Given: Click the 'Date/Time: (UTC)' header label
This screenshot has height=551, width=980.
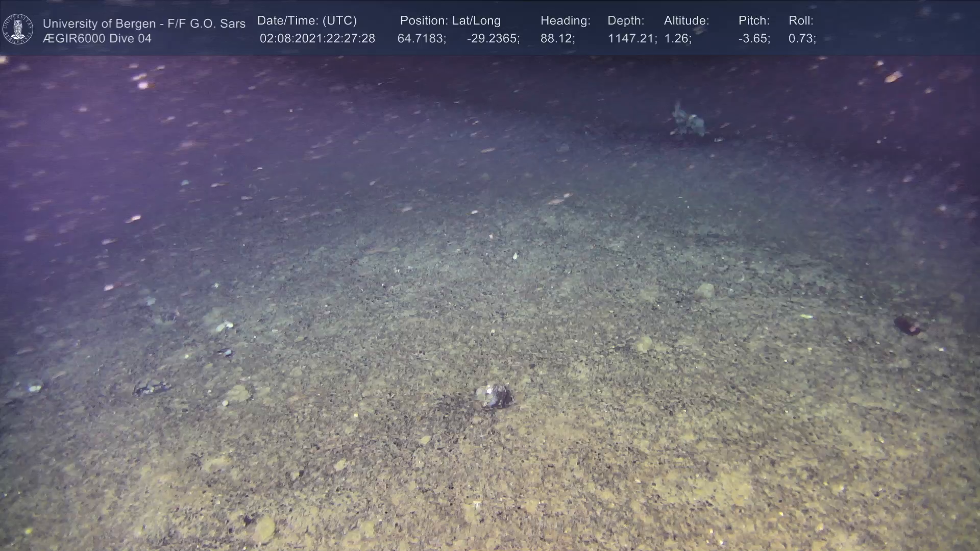Looking at the screenshot, I should 307,21.
